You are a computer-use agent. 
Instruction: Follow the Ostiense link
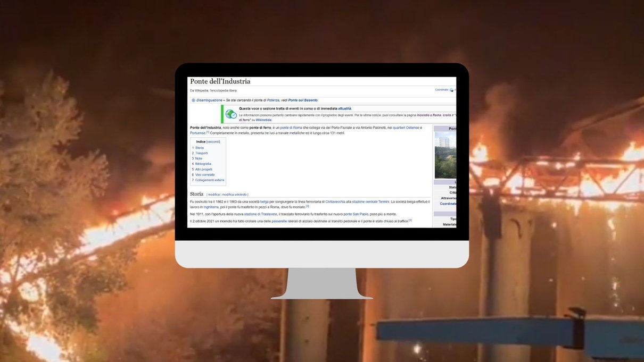[413, 128]
